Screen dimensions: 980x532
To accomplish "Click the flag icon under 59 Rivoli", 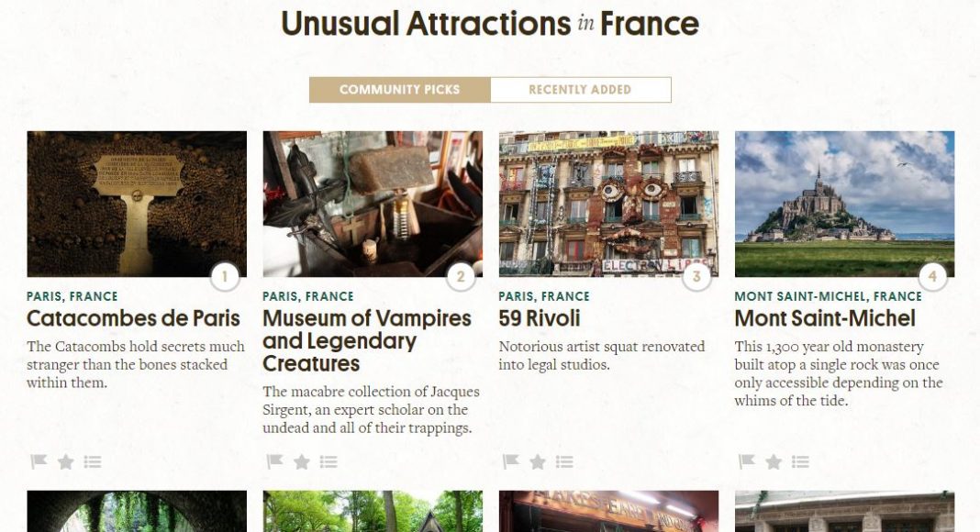I will coord(510,461).
